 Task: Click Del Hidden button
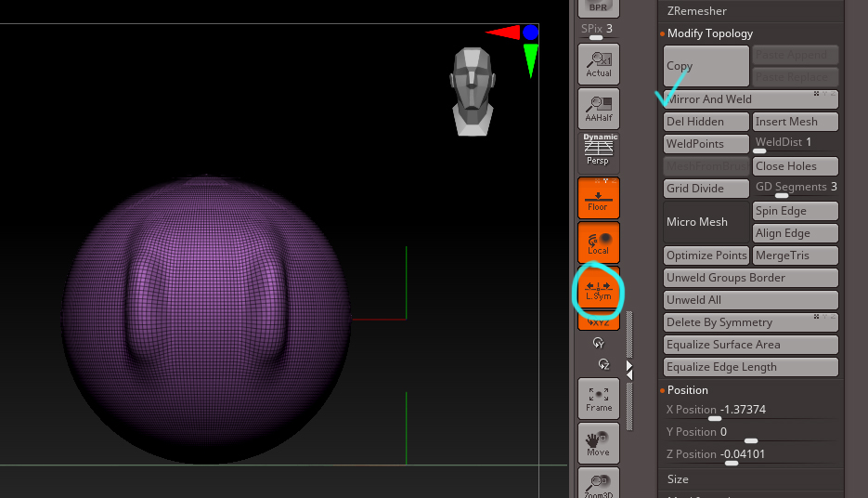click(706, 122)
